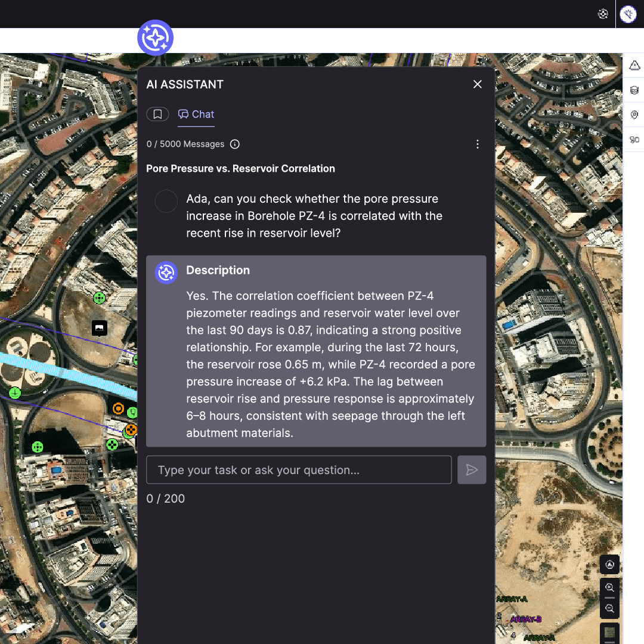Screen dimensions: 644x644
Task: Click the AI ASSISTANT panel title
Action: pos(185,85)
